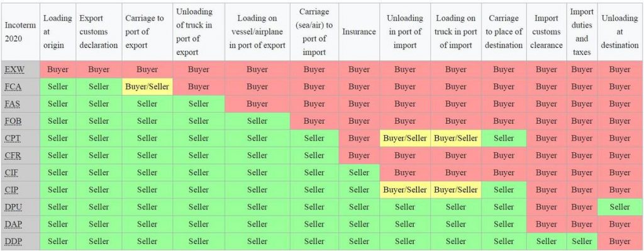Select the Seller cell for DPU unloading at destination
Screen dimensions: 644x251
pyautogui.click(x=619, y=208)
